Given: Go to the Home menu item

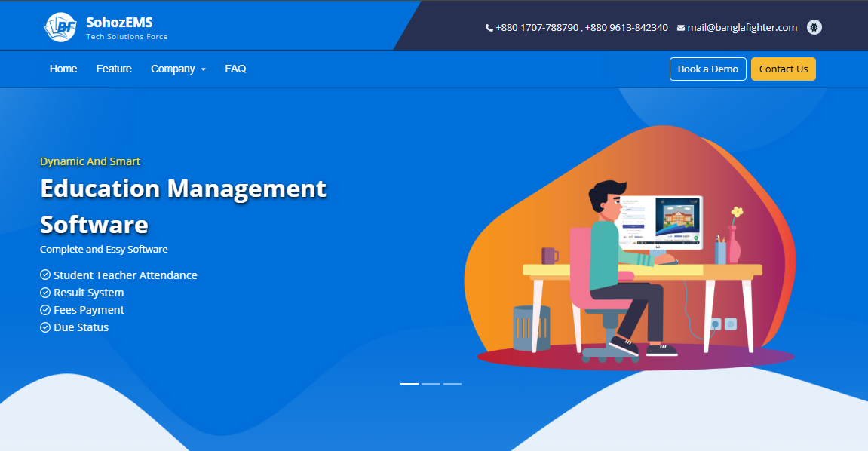Looking at the screenshot, I should (x=63, y=69).
